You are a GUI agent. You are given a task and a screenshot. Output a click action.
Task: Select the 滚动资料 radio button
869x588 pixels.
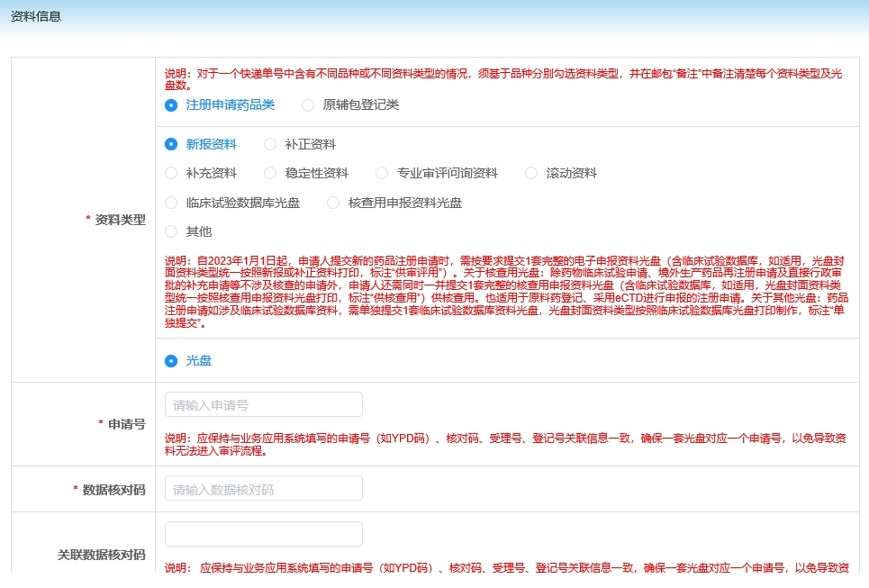531,173
